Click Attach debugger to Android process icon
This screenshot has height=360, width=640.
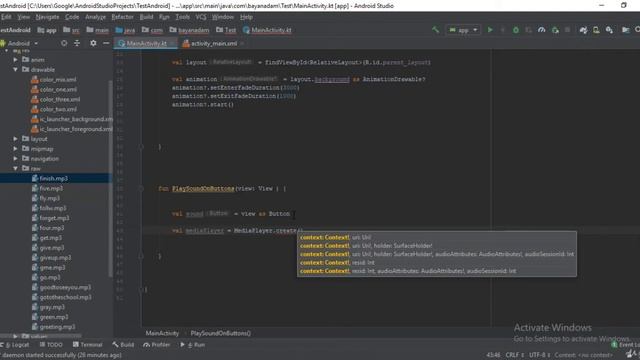pyautogui.click(x=555, y=30)
